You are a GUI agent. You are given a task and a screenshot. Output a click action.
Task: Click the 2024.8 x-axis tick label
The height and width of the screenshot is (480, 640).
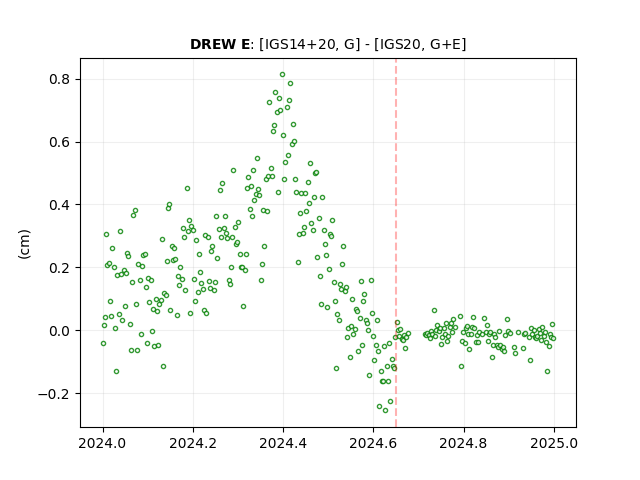[463, 443]
